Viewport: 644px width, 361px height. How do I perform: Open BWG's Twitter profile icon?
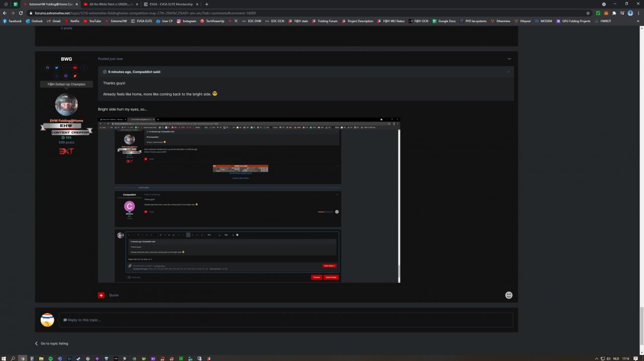[56, 67]
